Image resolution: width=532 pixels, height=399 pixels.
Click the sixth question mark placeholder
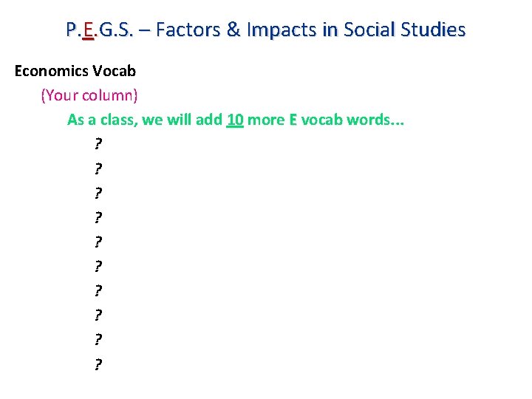pos(98,266)
